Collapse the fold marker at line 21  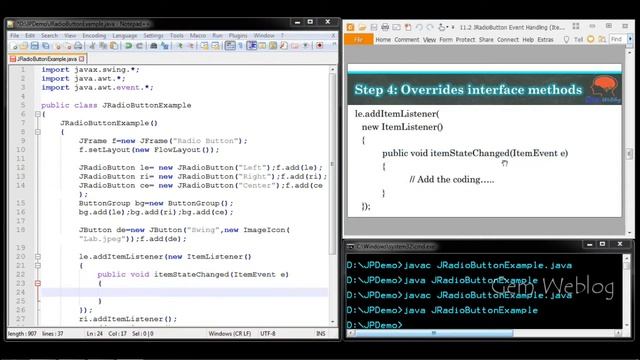click(x=38, y=266)
